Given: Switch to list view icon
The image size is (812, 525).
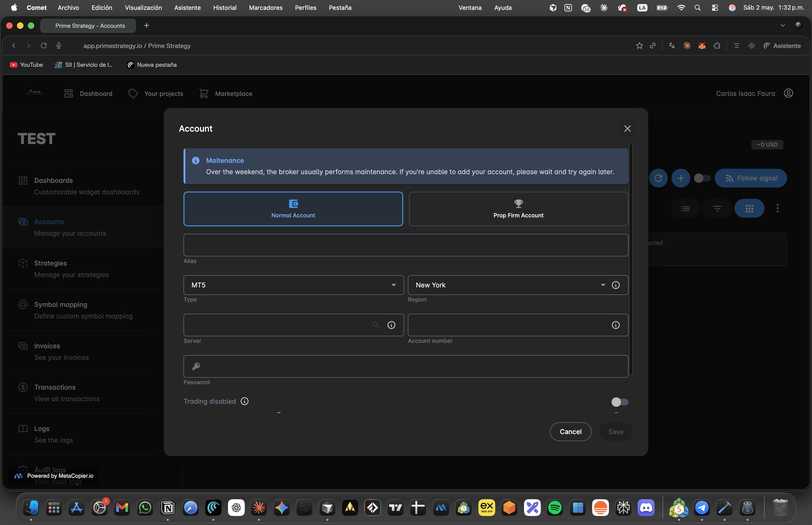Looking at the screenshot, I should [x=685, y=208].
